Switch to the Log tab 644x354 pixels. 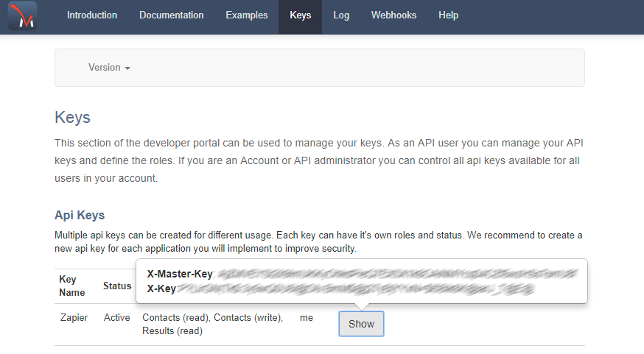[341, 15]
